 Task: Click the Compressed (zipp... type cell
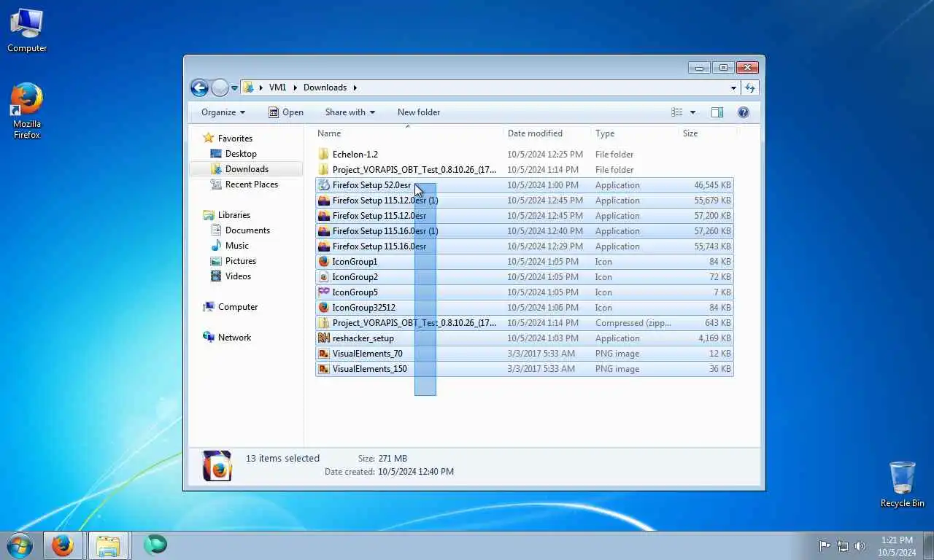pyautogui.click(x=633, y=323)
